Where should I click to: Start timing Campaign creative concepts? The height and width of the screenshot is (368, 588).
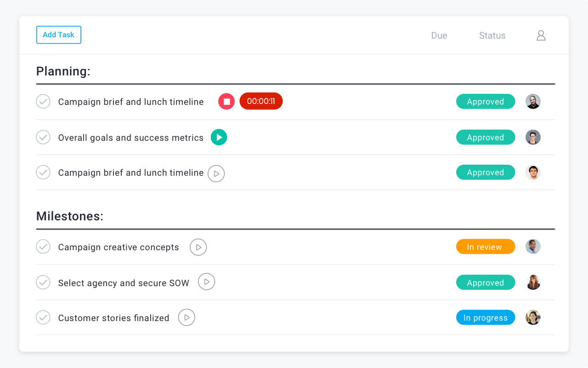pos(198,247)
